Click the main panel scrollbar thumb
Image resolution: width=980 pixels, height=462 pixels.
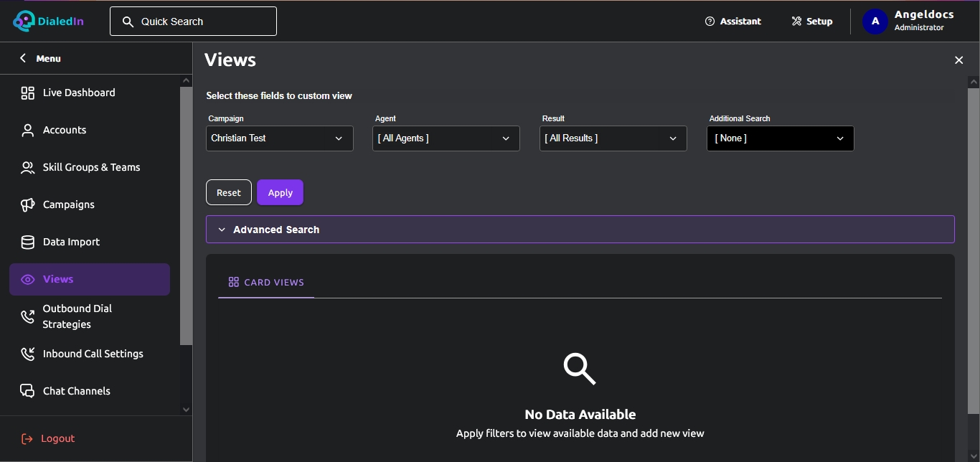pos(974,251)
